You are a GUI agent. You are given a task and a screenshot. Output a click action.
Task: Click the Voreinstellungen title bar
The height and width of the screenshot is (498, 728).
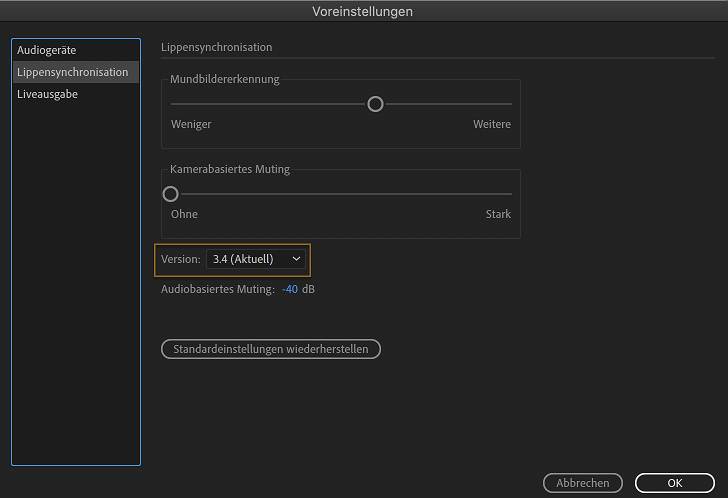[364, 11]
